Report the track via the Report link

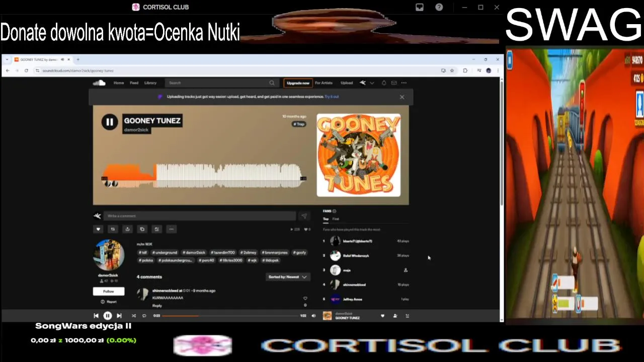pos(109,302)
